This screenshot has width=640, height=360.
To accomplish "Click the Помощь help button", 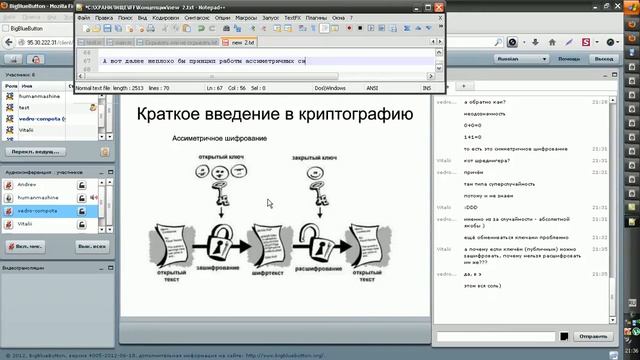I will [x=569, y=59].
